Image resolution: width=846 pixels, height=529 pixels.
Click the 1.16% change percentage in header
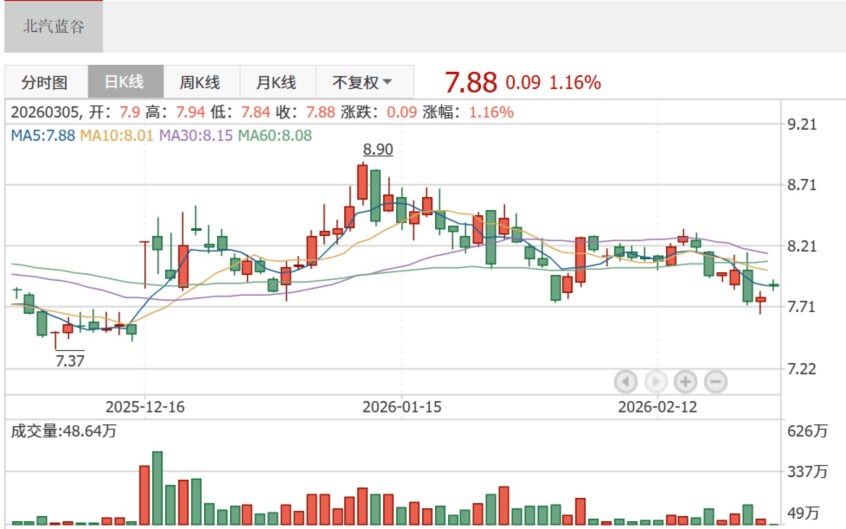tap(575, 83)
